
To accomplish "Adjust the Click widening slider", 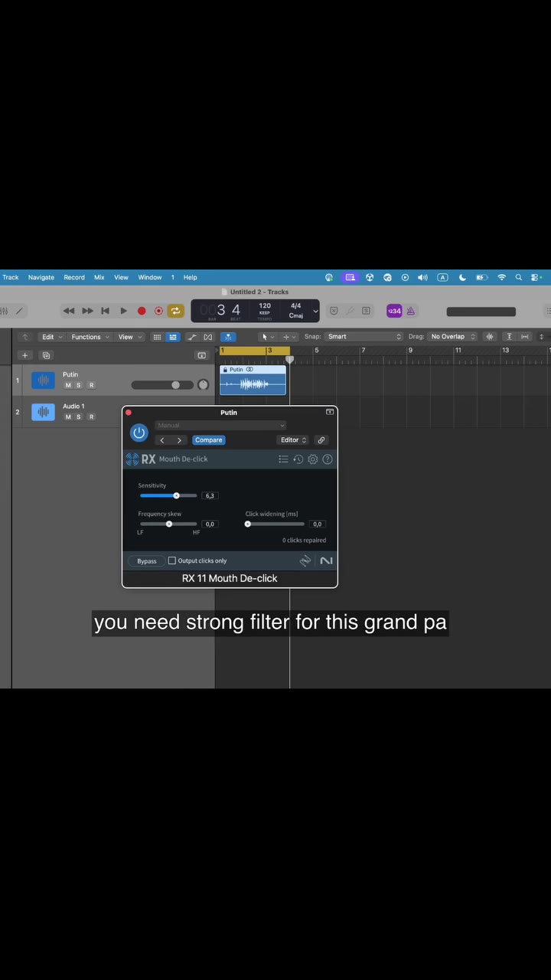I will coord(275,524).
